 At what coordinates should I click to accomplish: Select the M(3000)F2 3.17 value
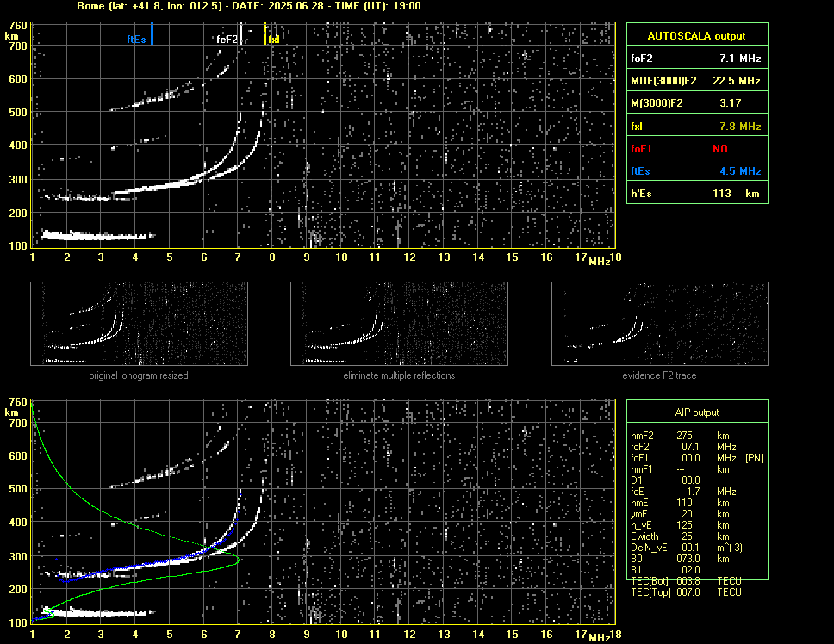click(731, 103)
